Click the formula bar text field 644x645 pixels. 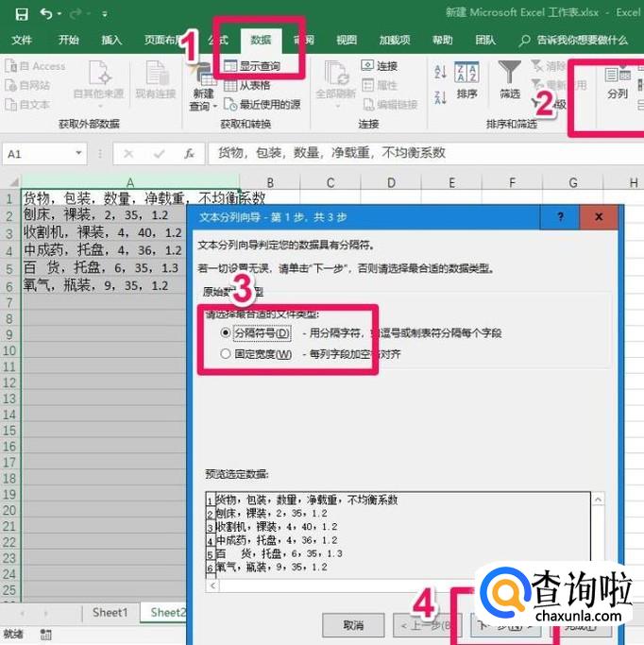point(426,153)
